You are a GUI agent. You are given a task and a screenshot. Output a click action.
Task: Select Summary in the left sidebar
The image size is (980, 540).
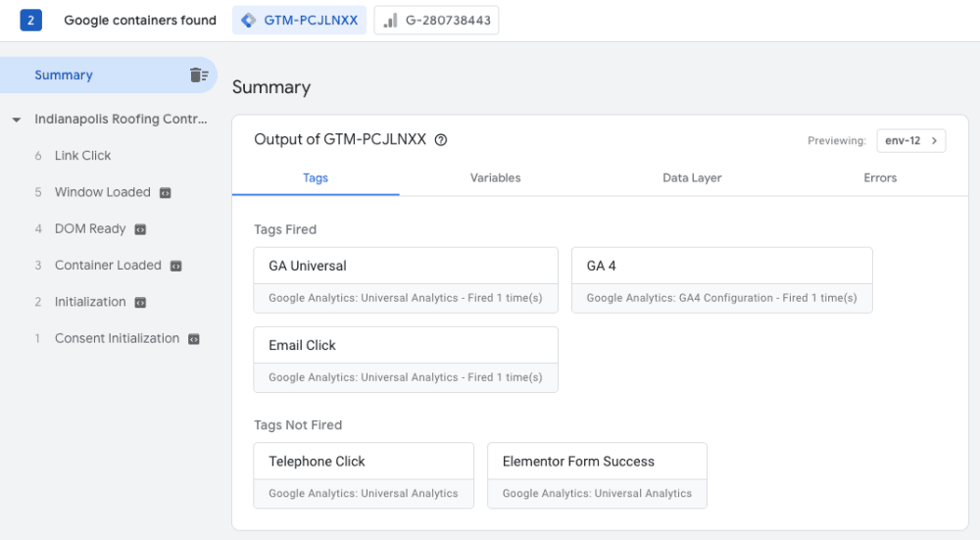click(109, 75)
